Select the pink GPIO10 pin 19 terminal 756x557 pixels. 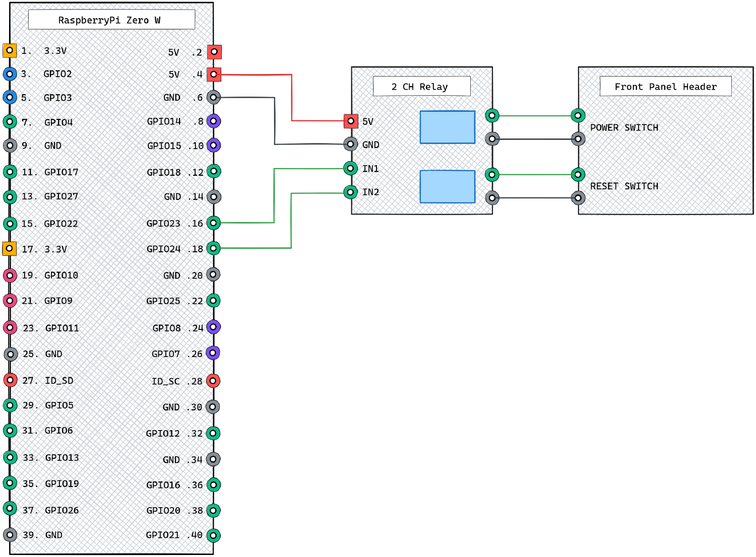[10, 275]
